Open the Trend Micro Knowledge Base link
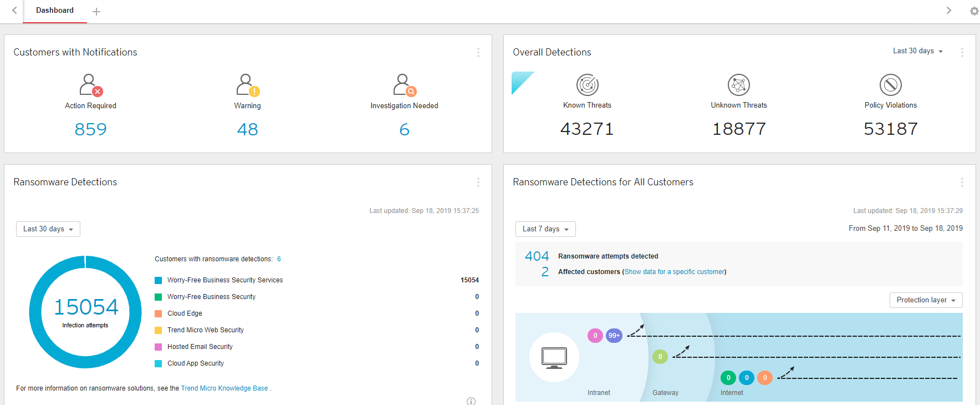The width and height of the screenshot is (980, 405). (224, 388)
